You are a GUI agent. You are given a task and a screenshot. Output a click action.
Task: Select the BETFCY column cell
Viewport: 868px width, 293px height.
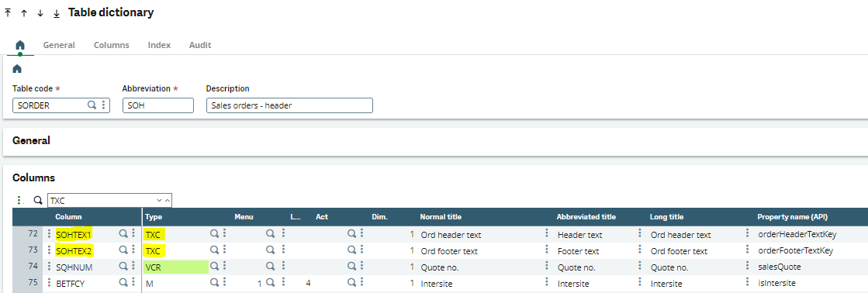click(x=71, y=283)
